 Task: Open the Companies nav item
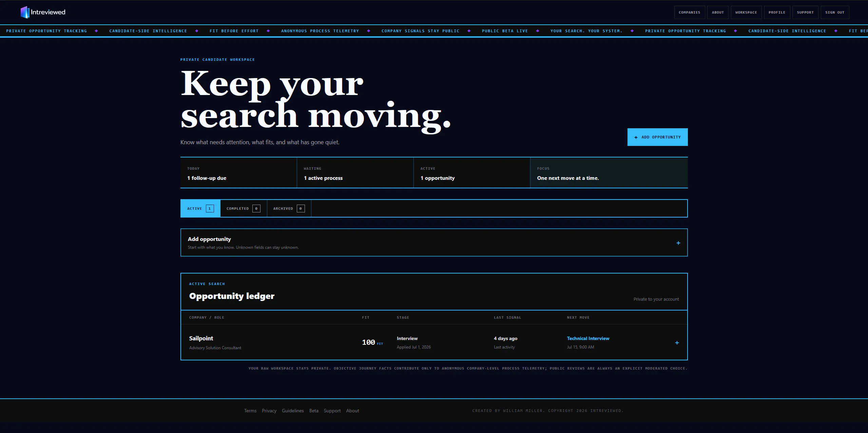point(689,12)
